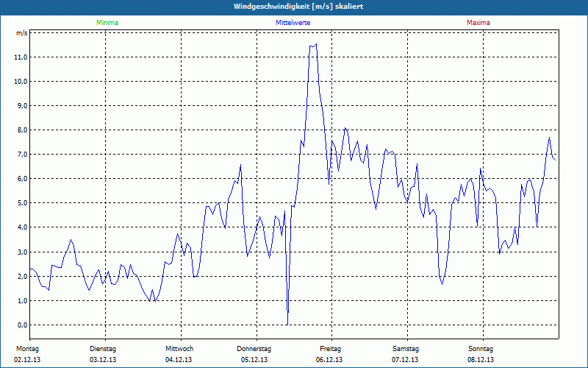Click the date 02.12.13
Viewport: 588px width, 368px height.
pyautogui.click(x=27, y=360)
